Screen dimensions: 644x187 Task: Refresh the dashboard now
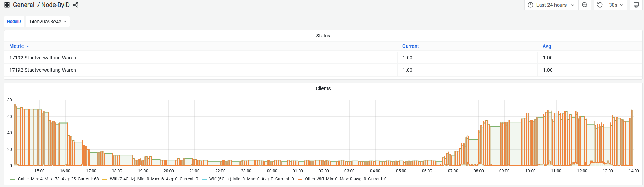[x=600, y=5]
